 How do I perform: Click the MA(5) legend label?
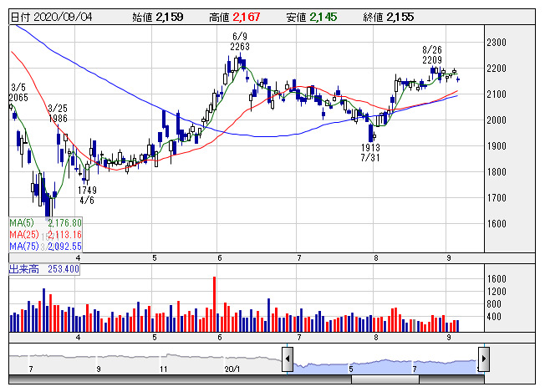pos(22,222)
